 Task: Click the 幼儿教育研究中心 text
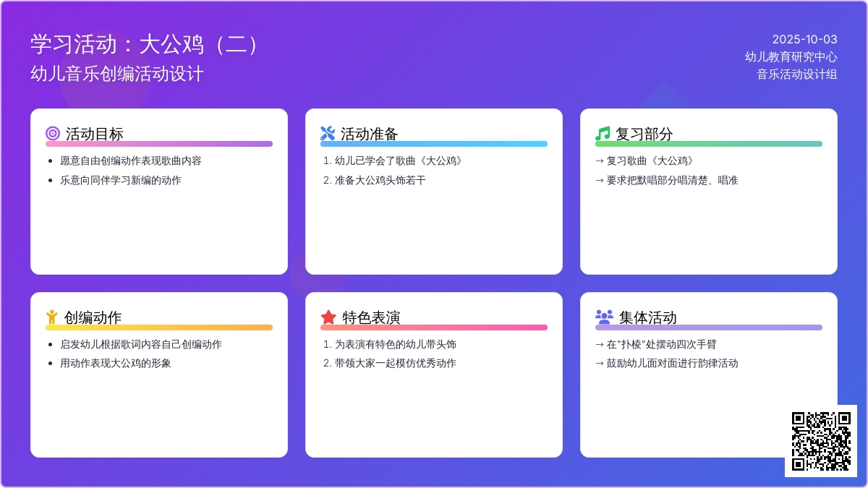791,56
